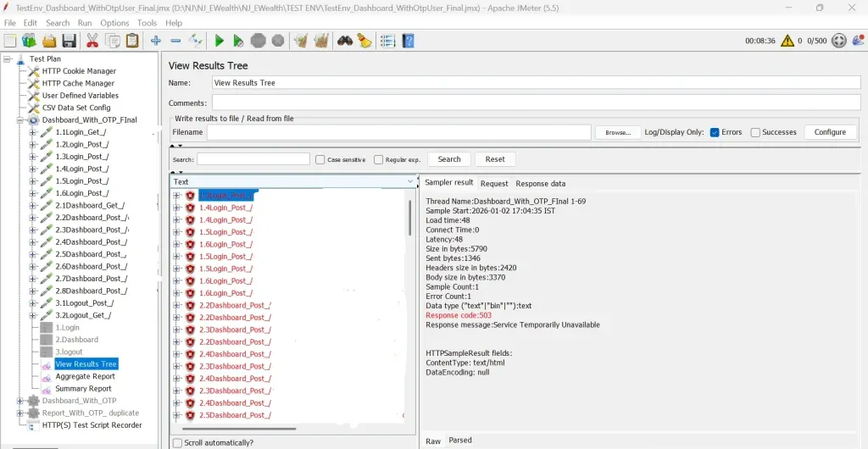Open the Options menu
This screenshot has height=449, width=868.
pyautogui.click(x=114, y=23)
